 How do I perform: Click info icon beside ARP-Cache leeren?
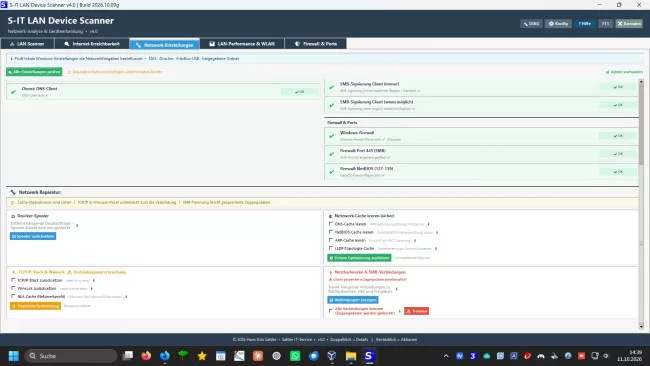tap(415, 240)
